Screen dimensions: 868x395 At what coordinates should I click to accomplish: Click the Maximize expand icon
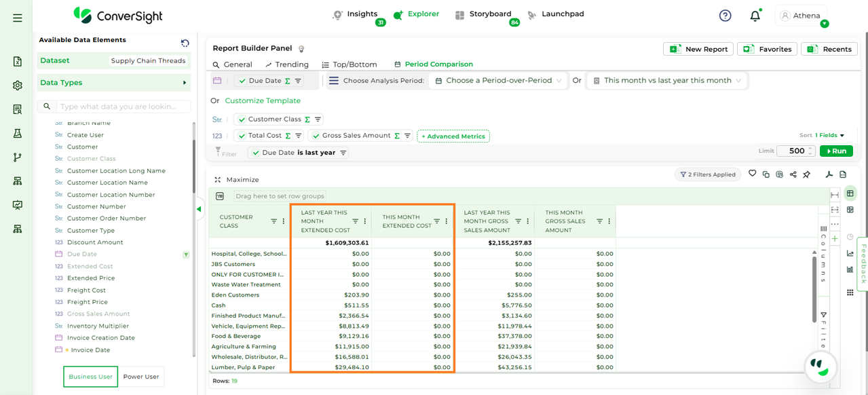[x=218, y=180]
